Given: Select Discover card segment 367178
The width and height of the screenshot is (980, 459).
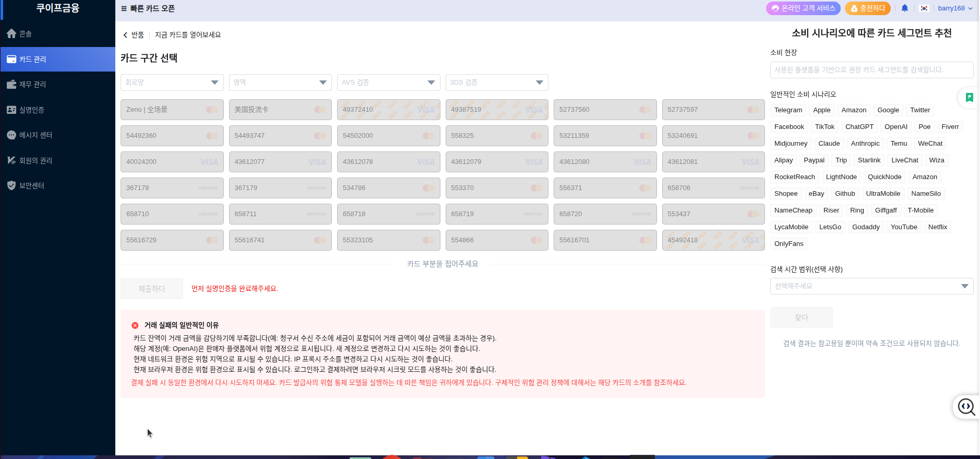Looking at the screenshot, I should 172,188.
